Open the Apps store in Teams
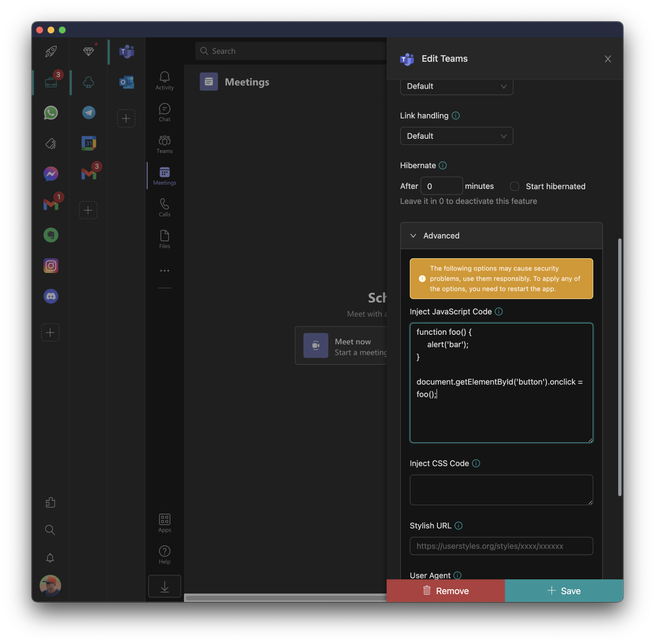655x644 pixels. pos(165,523)
